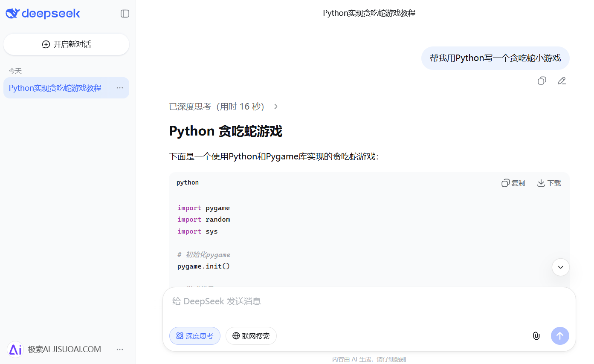The image size is (594, 364).
Task: Download the code with 下载
Action: [549, 182]
